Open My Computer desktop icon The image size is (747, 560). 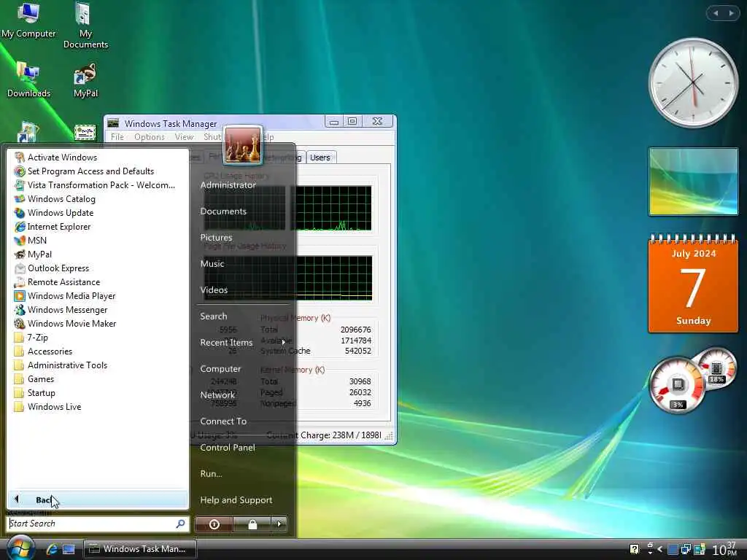[x=28, y=20]
